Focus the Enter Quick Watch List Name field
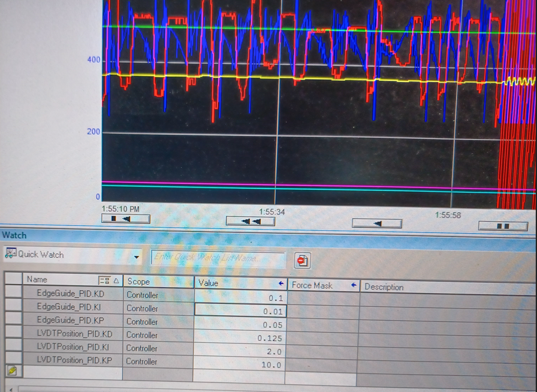The height and width of the screenshot is (392, 537). pyautogui.click(x=218, y=258)
